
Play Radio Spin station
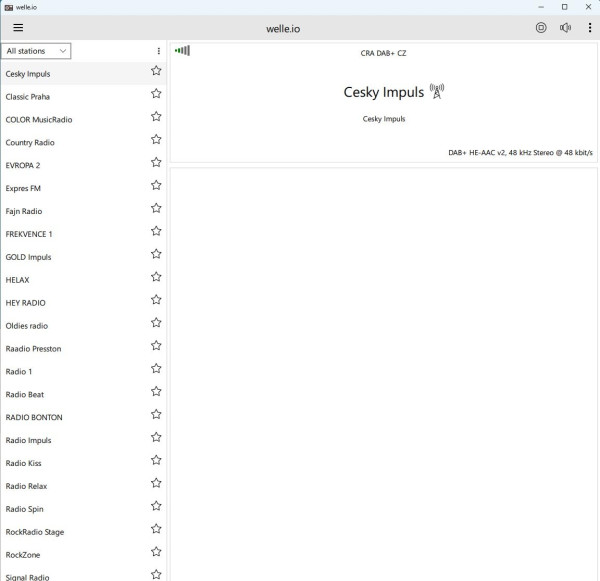coord(83,509)
